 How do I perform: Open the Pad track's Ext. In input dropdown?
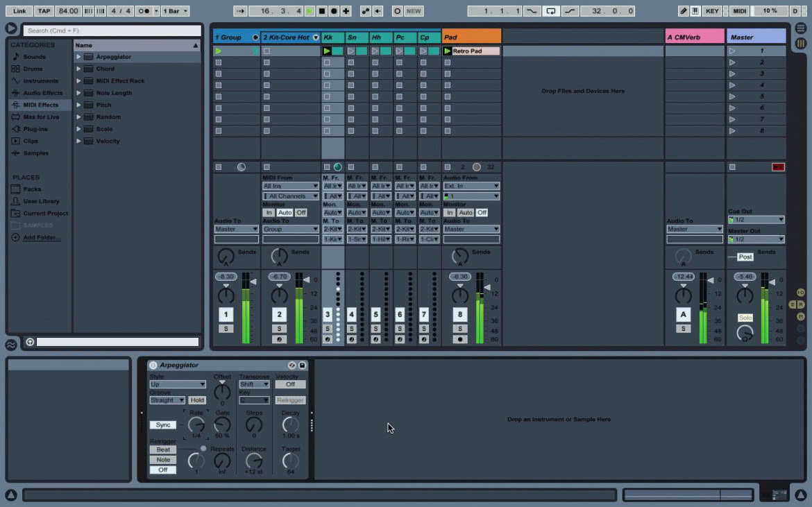click(x=471, y=186)
